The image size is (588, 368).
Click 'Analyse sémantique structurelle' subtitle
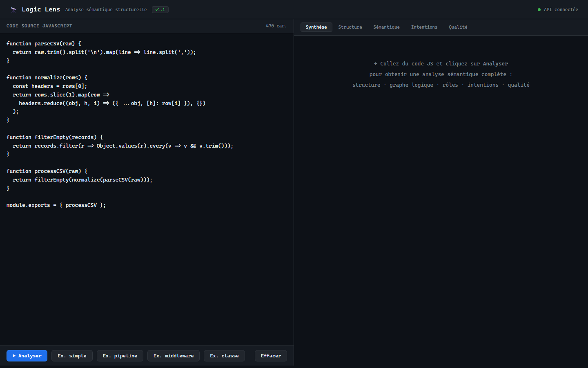[x=106, y=9]
